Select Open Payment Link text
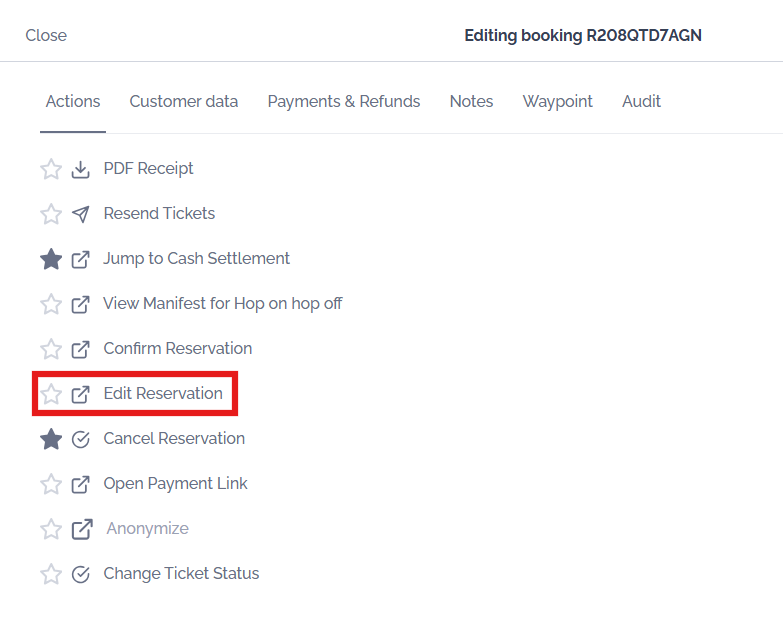 coord(175,483)
